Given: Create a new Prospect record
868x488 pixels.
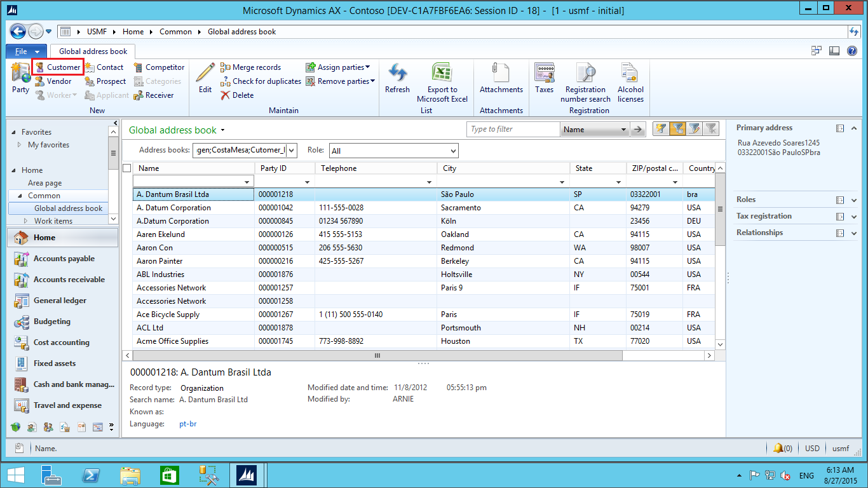Looking at the screenshot, I should tap(105, 81).
